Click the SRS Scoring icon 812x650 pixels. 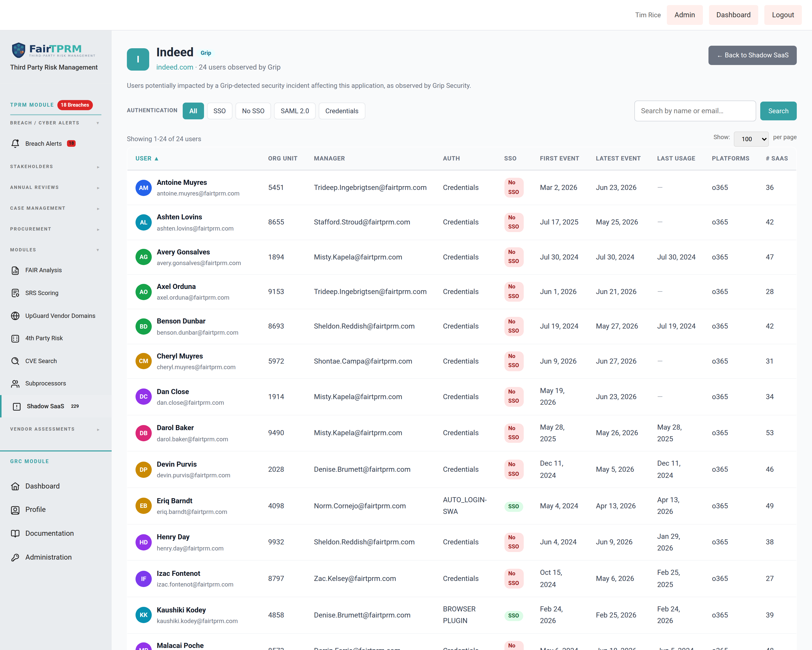point(15,293)
